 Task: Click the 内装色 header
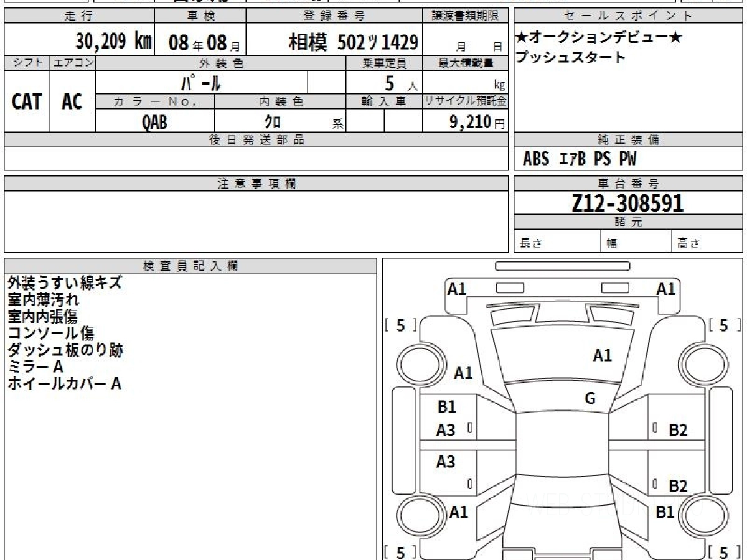(x=280, y=101)
